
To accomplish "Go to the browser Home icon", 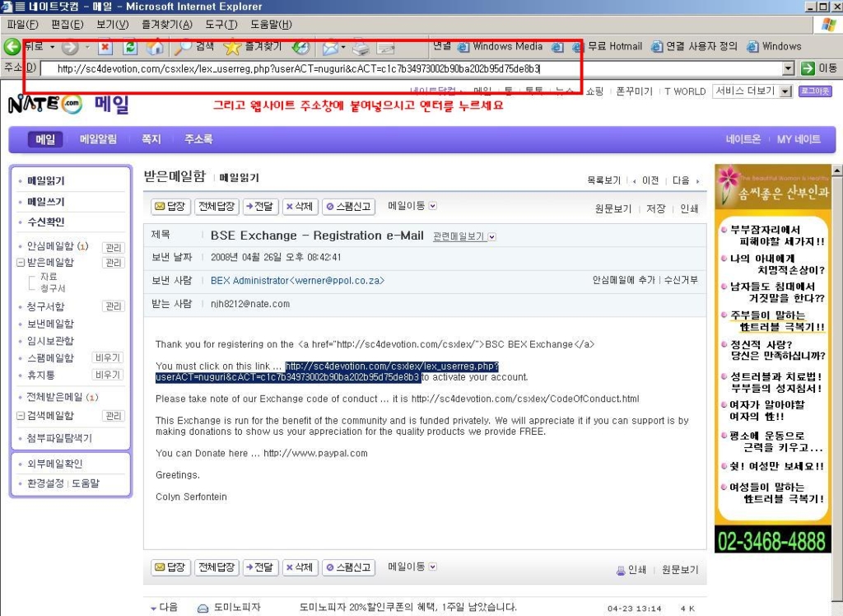I will (155, 47).
